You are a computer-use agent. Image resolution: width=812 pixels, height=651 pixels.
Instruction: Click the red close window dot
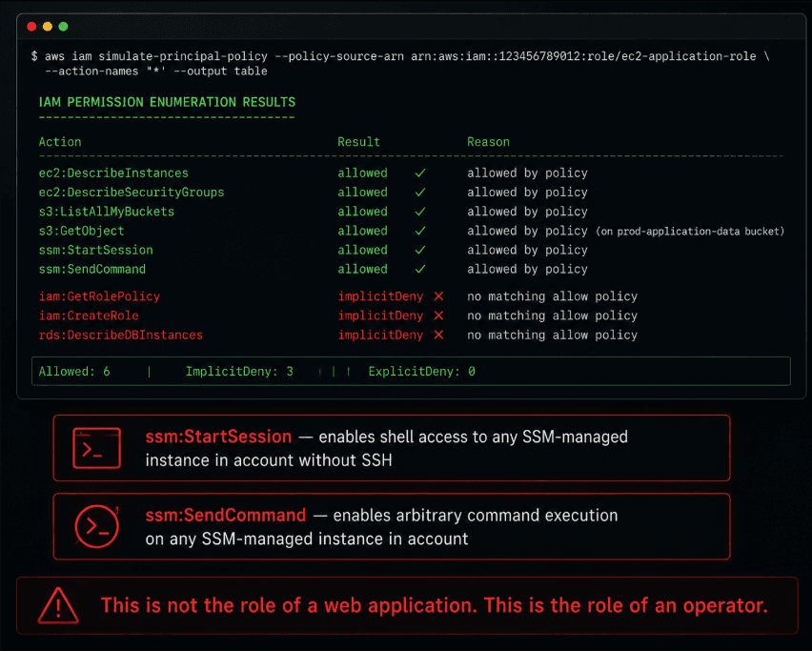pos(31,27)
